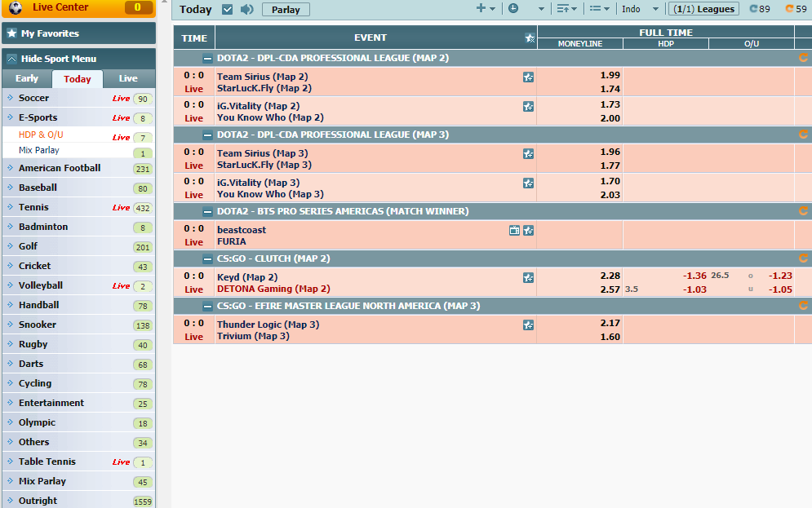Open live stream icon for beastcoast match
This screenshot has height=508, width=812.
pyautogui.click(x=514, y=230)
